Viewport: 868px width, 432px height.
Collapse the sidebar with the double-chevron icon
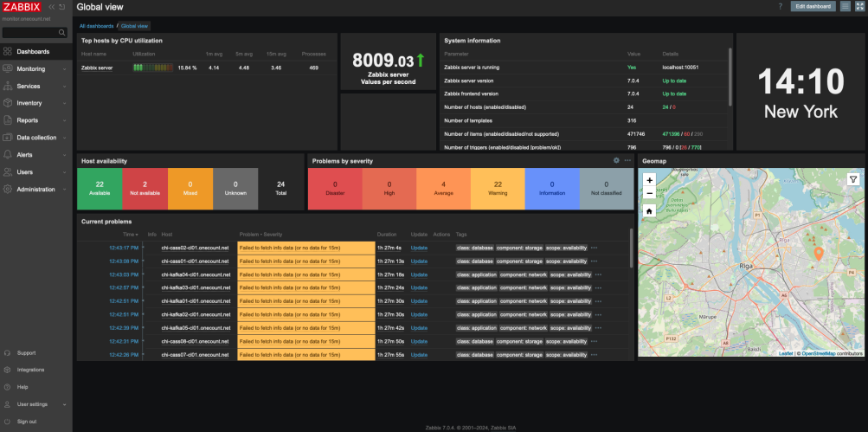pyautogui.click(x=51, y=7)
